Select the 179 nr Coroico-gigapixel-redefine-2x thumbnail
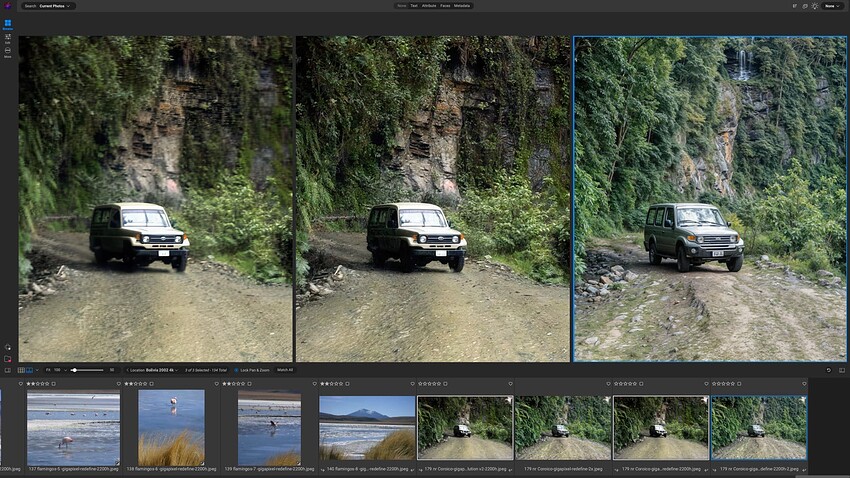The width and height of the screenshot is (850, 478). [x=563, y=428]
